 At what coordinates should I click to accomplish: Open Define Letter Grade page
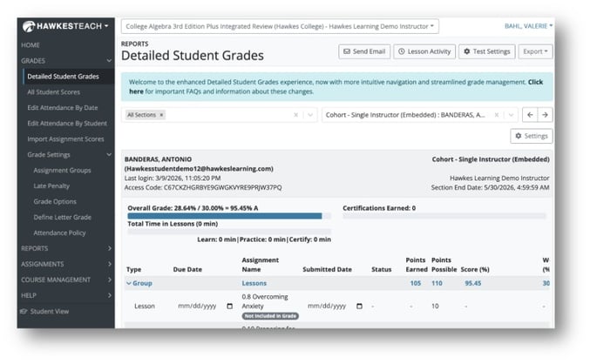coord(63,218)
